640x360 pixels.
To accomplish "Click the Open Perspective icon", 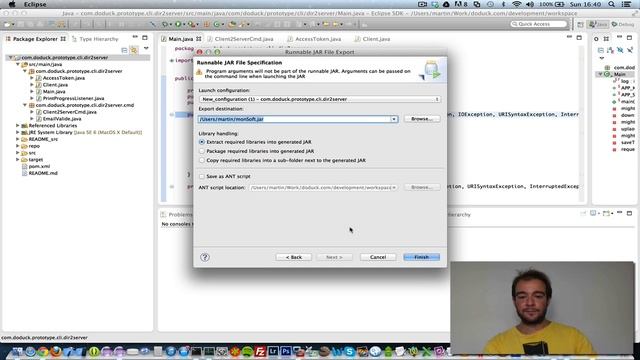I will (x=580, y=24).
